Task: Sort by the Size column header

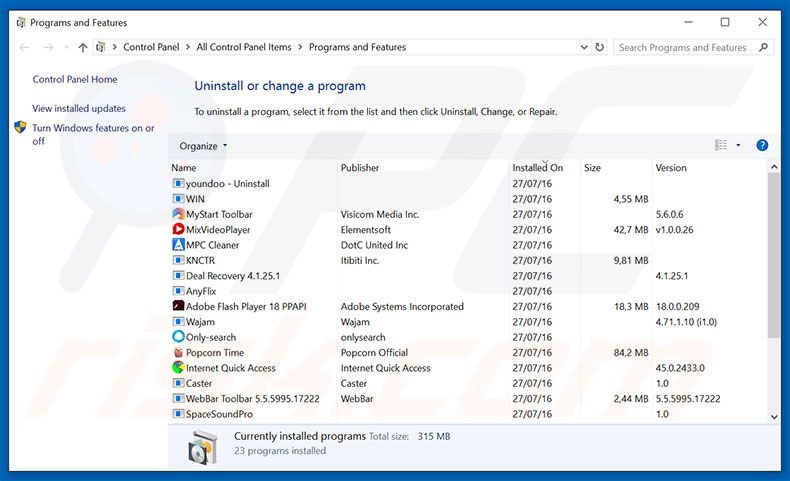Action: (x=592, y=168)
